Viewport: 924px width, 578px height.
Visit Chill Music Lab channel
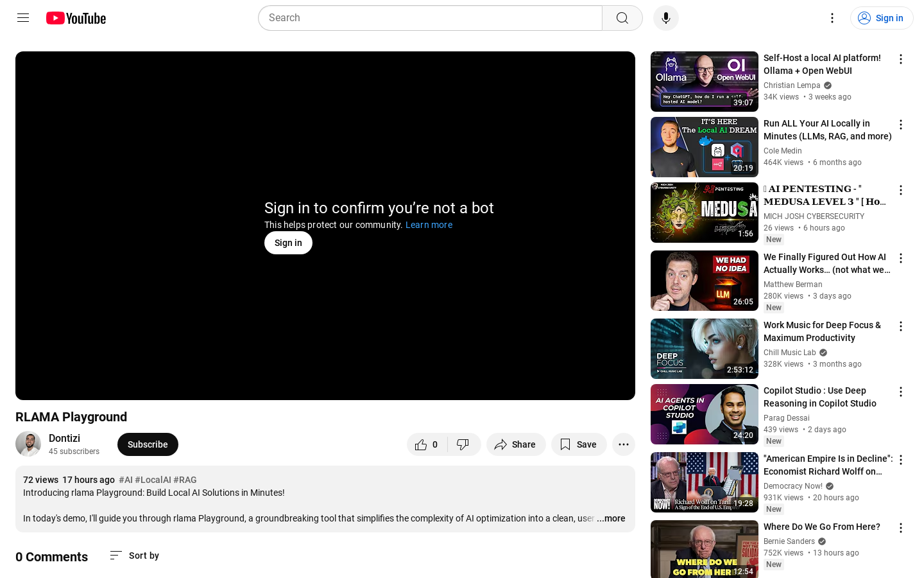coord(790,353)
